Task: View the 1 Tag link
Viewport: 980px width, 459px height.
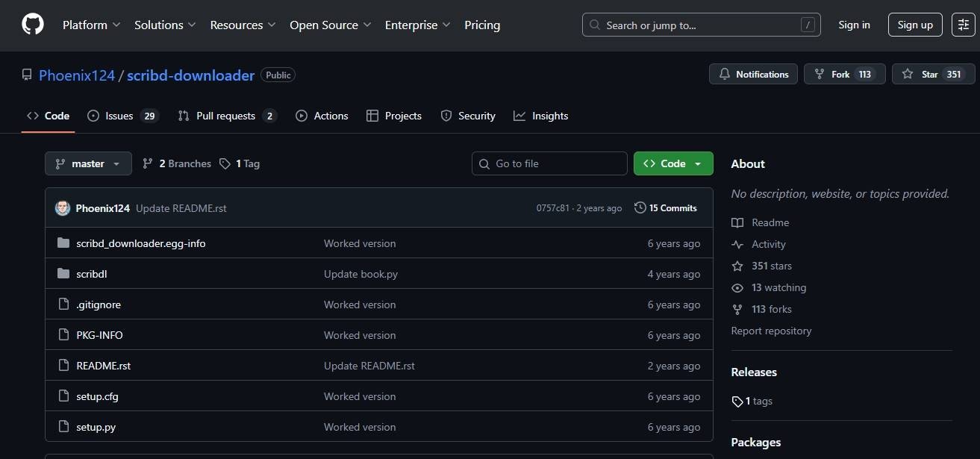Action: coord(240,163)
